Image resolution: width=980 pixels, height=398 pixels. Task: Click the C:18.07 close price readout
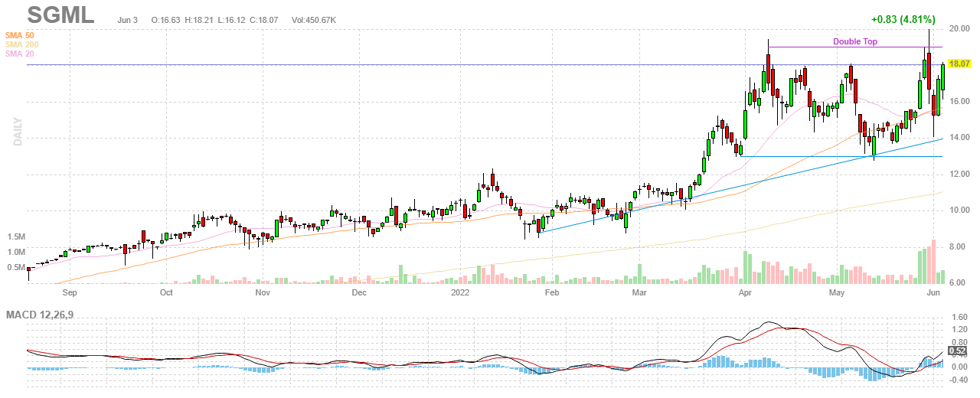pos(265,18)
